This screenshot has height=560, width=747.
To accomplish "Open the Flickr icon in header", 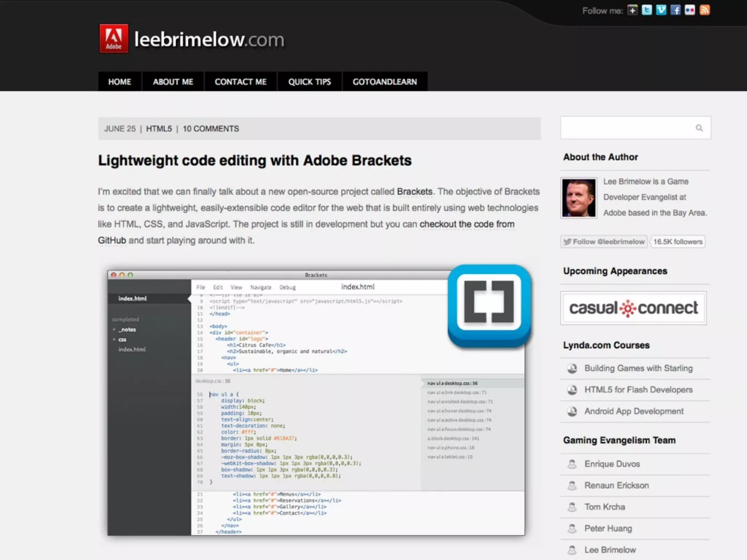I will coord(690,10).
